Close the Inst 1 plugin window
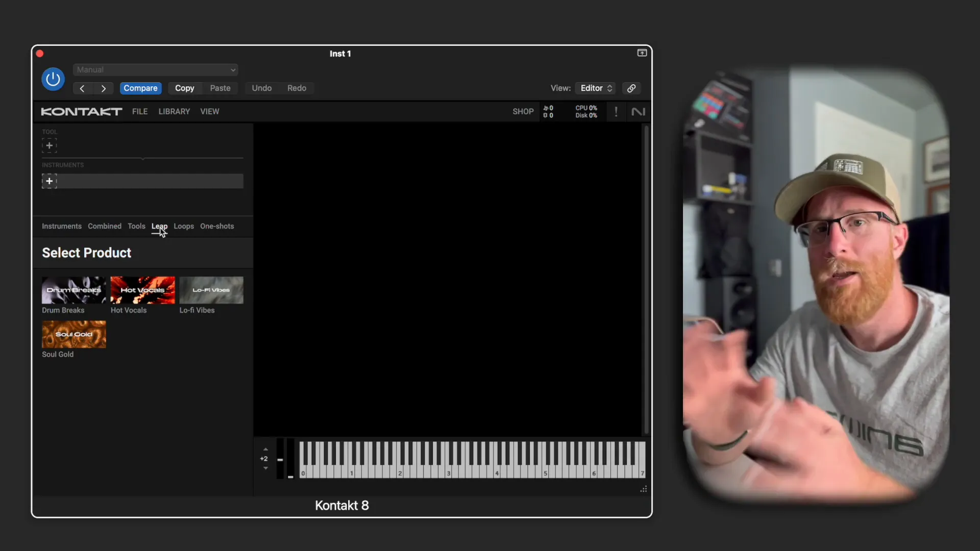The height and width of the screenshot is (551, 980). pyautogui.click(x=40, y=54)
